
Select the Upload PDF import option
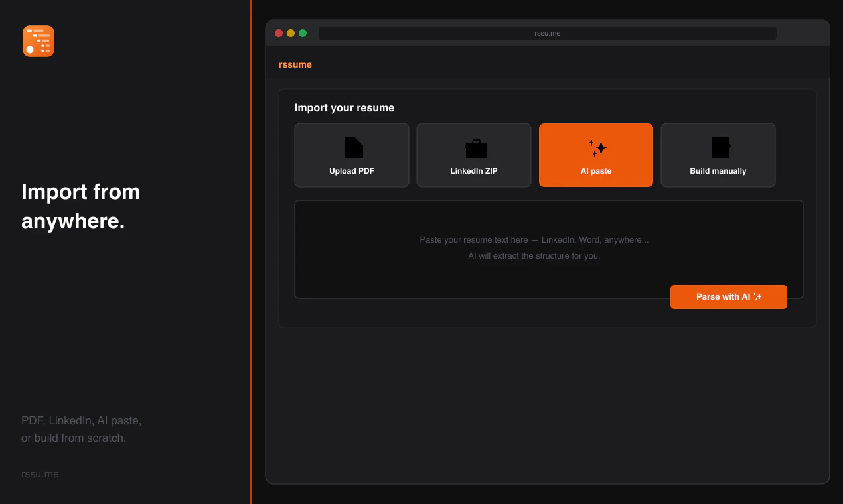click(352, 155)
